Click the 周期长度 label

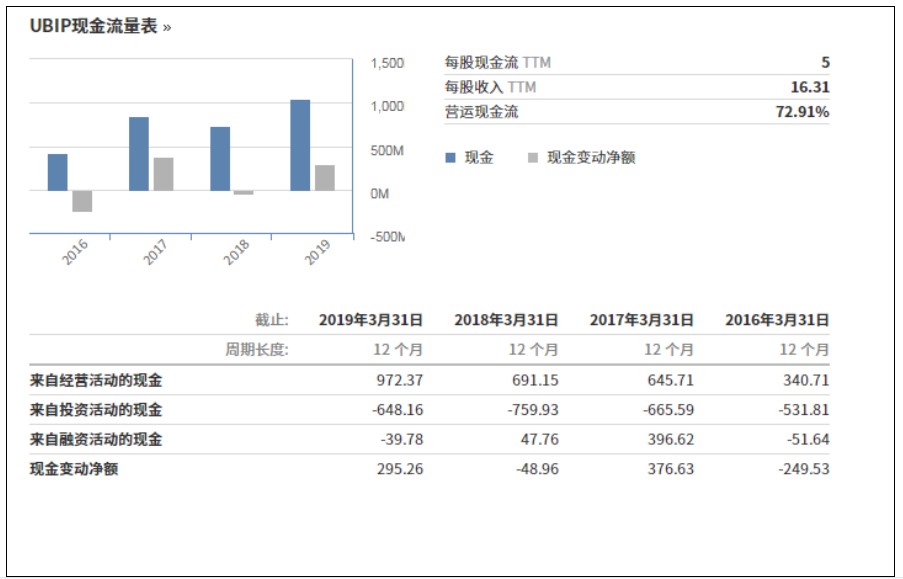pyautogui.click(x=257, y=349)
